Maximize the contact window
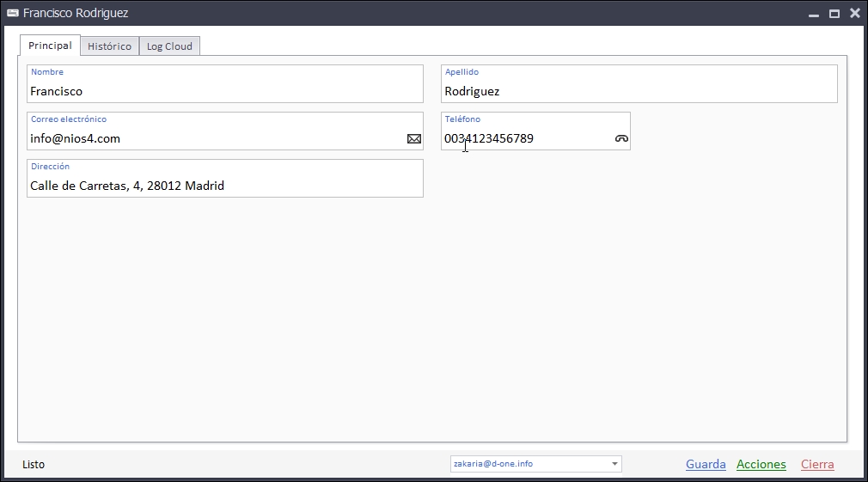 [x=834, y=14]
